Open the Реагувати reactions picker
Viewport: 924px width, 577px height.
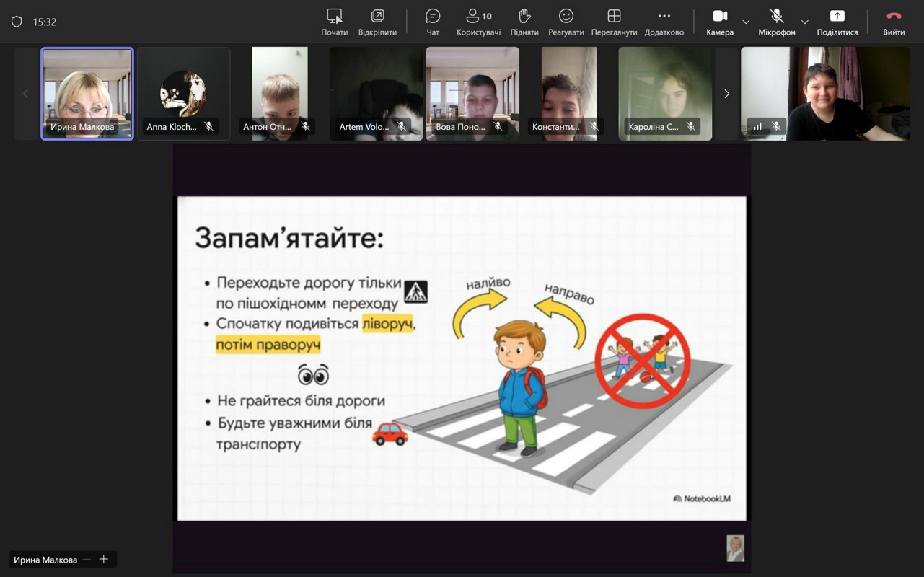coord(566,22)
